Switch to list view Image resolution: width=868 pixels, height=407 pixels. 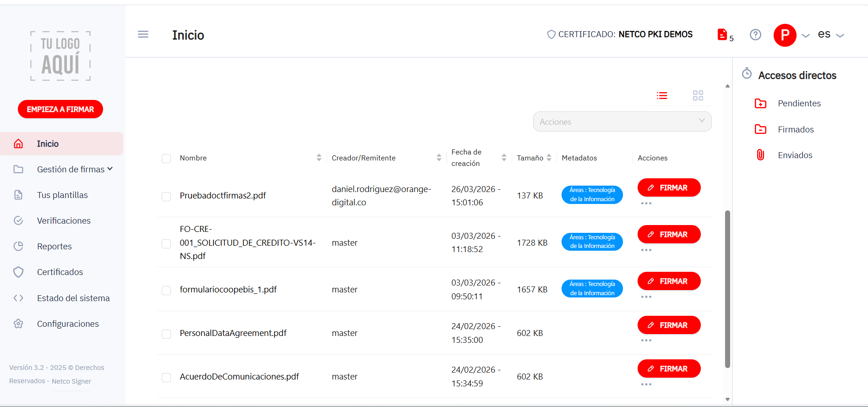662,95
